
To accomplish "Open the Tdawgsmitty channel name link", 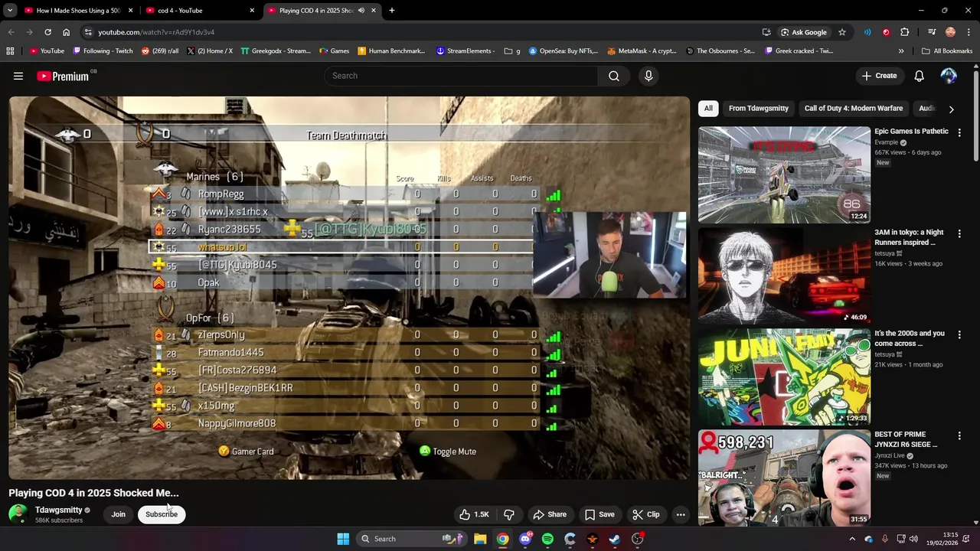I will click(58, 510).
